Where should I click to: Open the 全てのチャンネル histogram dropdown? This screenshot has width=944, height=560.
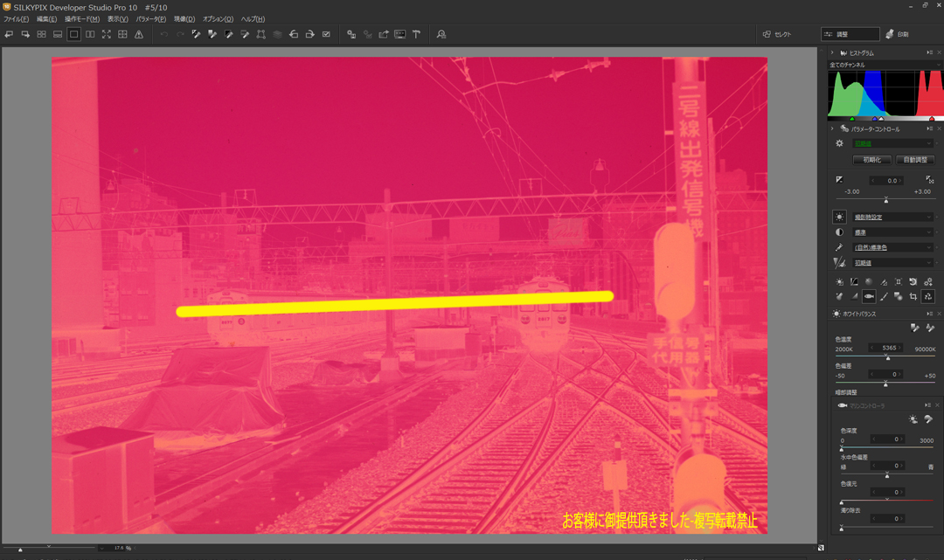click(x=885, y=65)
